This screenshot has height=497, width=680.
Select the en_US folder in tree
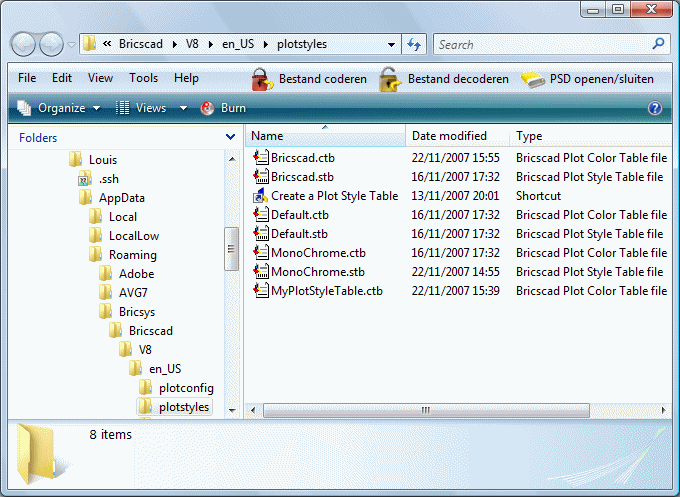click(165, 369)
